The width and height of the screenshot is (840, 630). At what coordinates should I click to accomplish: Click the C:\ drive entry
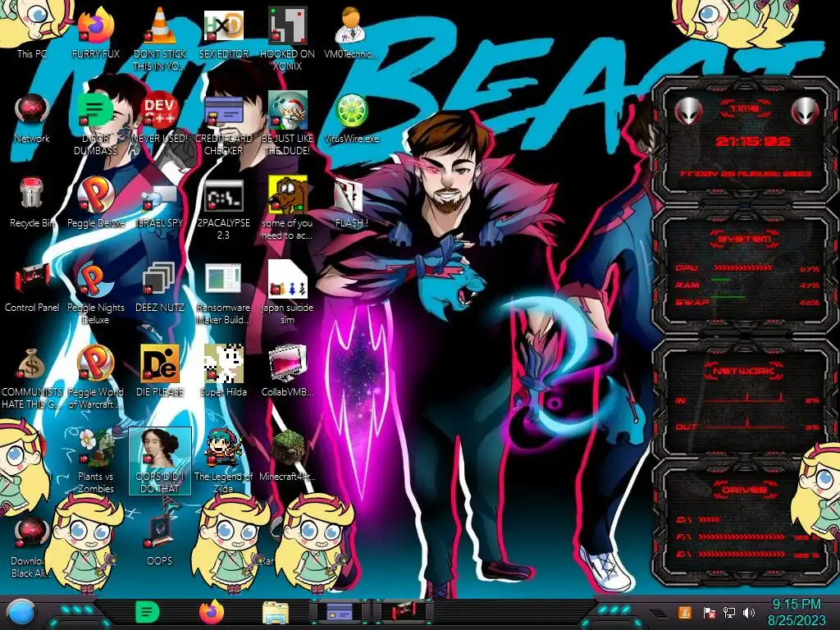[699, 519]
